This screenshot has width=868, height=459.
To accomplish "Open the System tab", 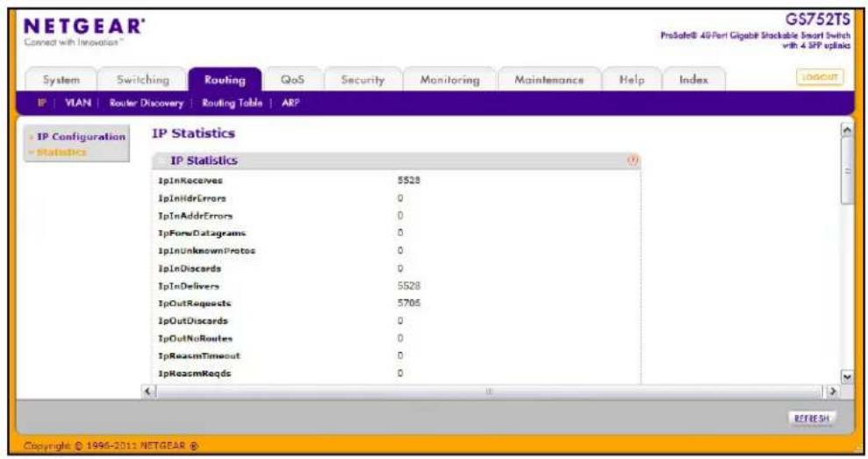I will click(x=61, y=80).
